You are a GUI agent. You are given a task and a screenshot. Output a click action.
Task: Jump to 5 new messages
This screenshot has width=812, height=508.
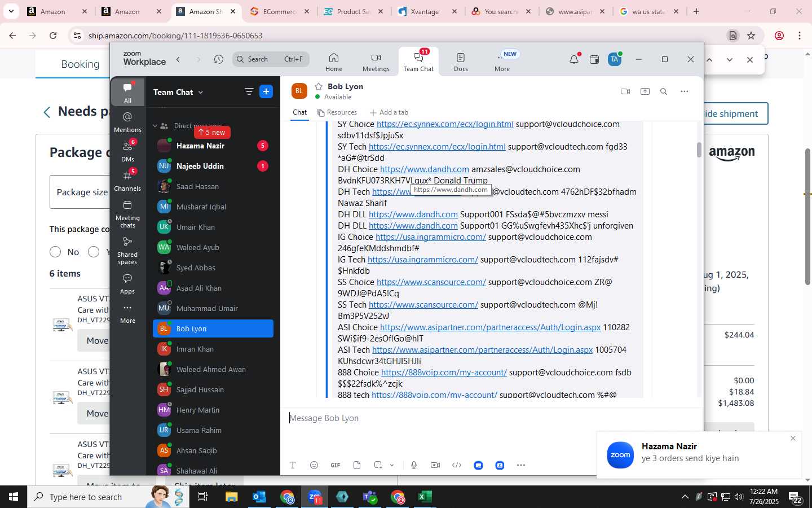[x=212, y=132]
